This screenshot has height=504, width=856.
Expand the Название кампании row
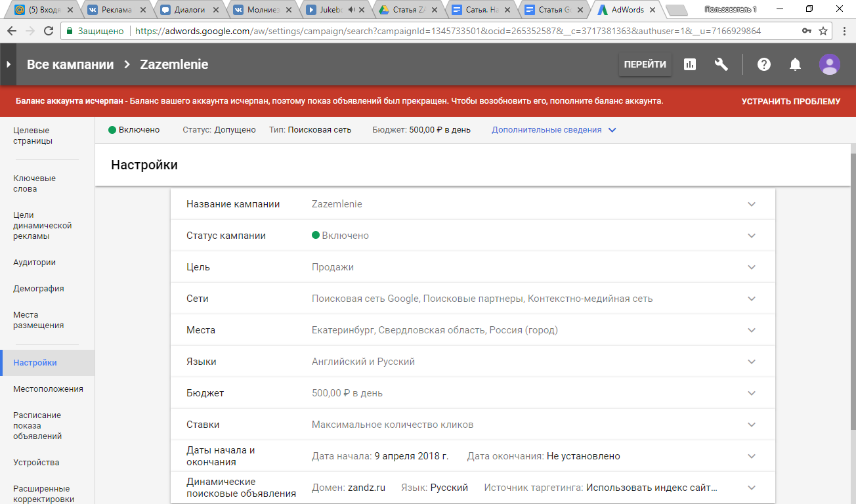752,204
